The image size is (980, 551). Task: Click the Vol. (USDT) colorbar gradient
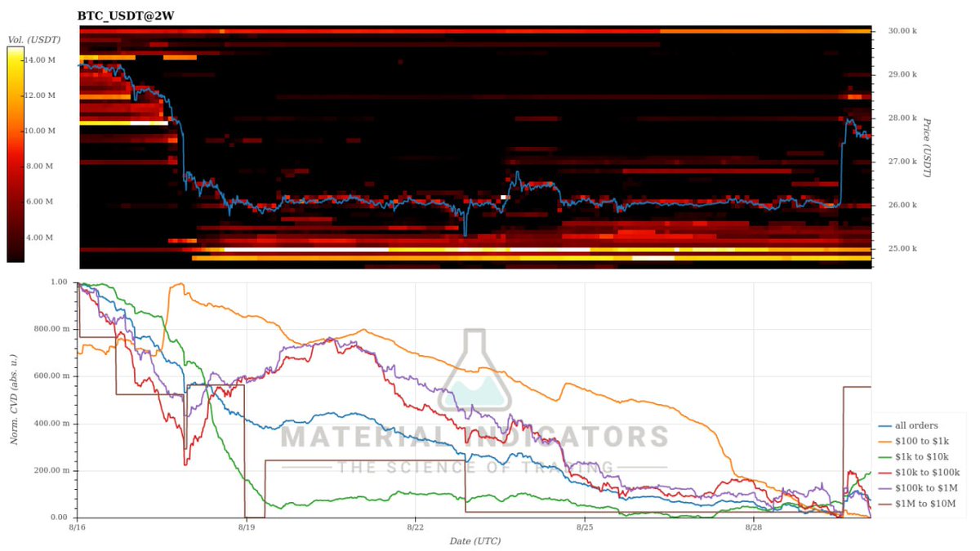tap(16, 154)
